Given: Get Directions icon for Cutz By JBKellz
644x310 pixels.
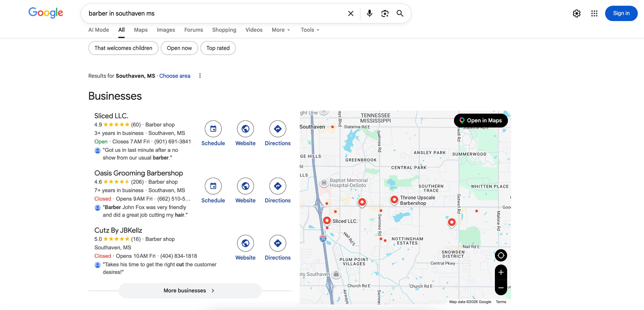Looking at the screenshot, I should 277,243.
